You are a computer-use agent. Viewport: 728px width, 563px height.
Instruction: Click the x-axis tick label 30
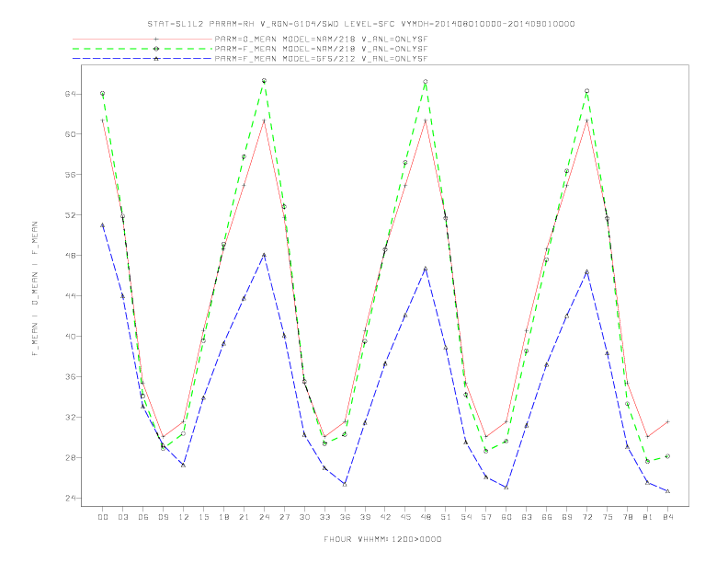click(x=304, y=517)
